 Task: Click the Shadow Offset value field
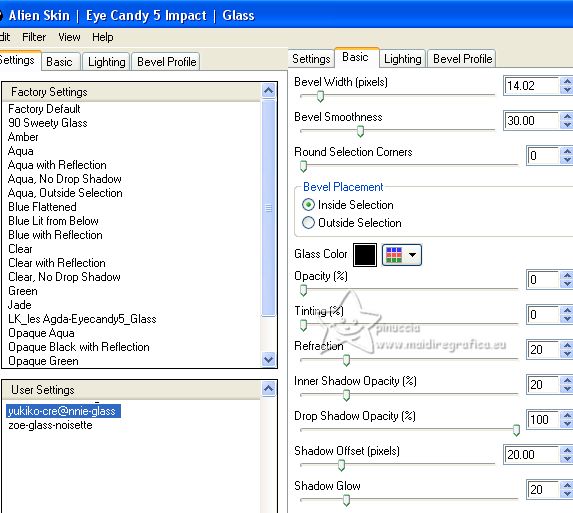531,455
